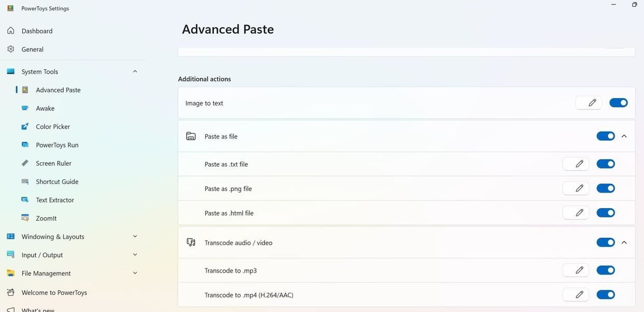The height and width of the screenshot is (312, 644).
Task: Disable the Image to text toggle
Action: [x=618, y=103]
